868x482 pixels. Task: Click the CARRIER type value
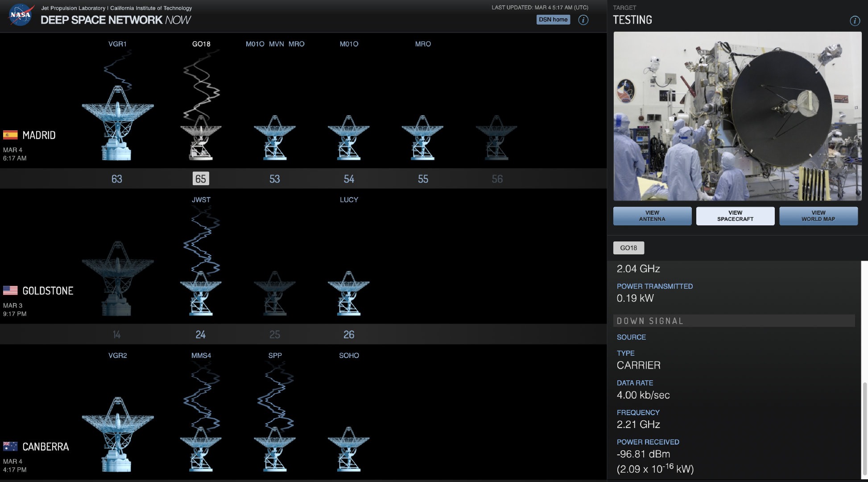click(638, 365)
